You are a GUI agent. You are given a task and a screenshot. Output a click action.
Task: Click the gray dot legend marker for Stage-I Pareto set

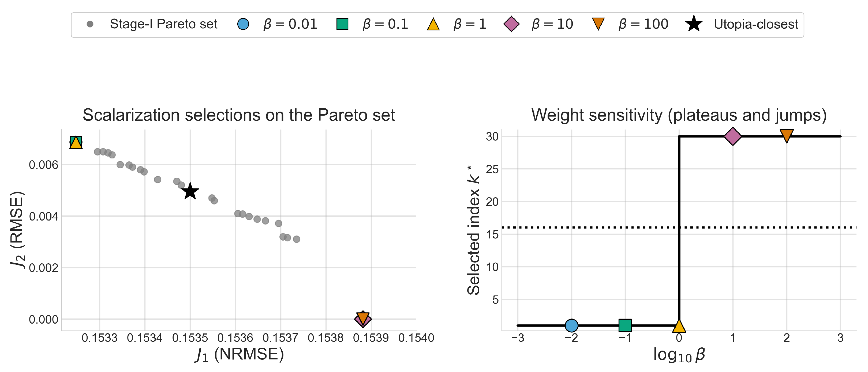pos(90,24)
